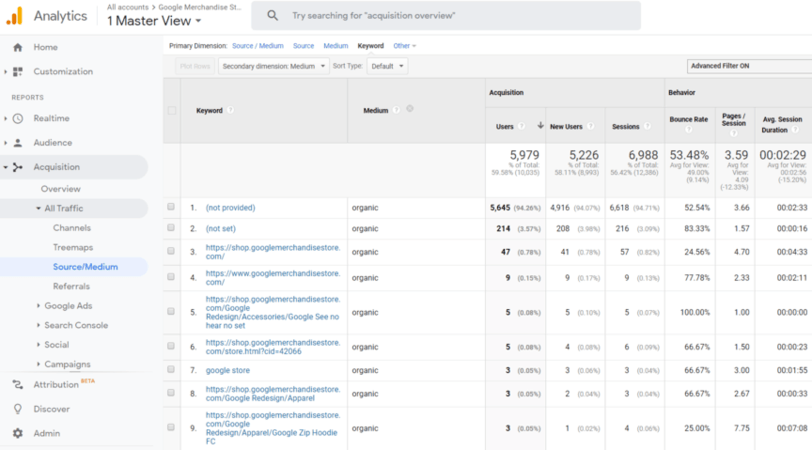Collapse the All Traffic submenu
The height and width of the screenshot is (450, 812).
tap(38, 208)
